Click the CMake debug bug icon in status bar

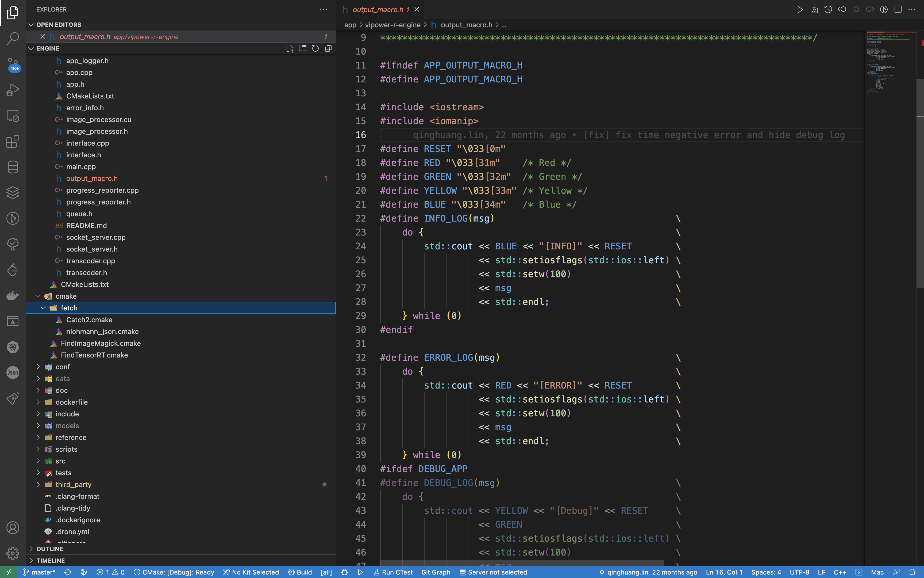click(x=344, y=572)
